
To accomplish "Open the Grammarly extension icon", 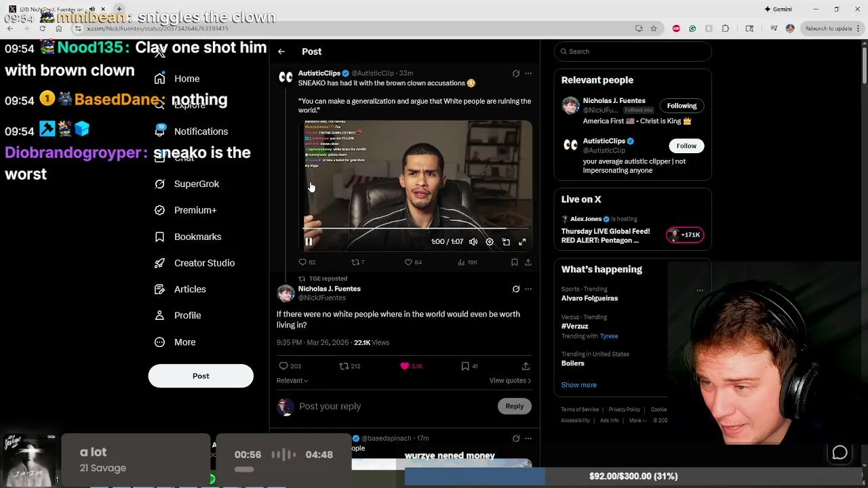I will 692,28.
